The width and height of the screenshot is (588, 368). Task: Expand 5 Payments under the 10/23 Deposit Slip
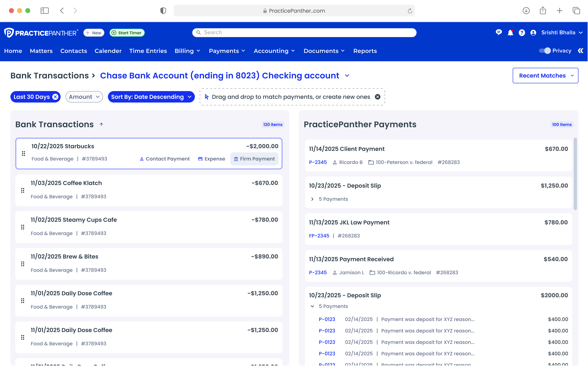pos(312,199)
